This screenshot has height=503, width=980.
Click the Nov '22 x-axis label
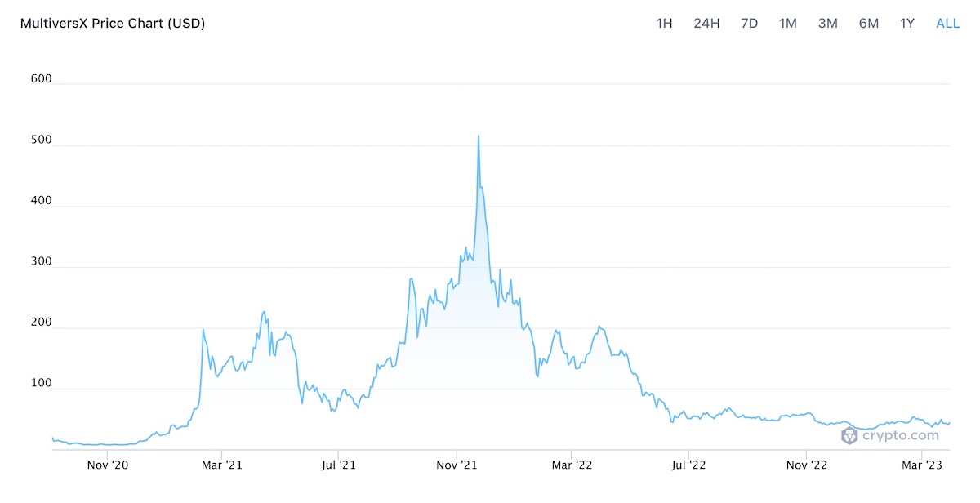(808, 465)
